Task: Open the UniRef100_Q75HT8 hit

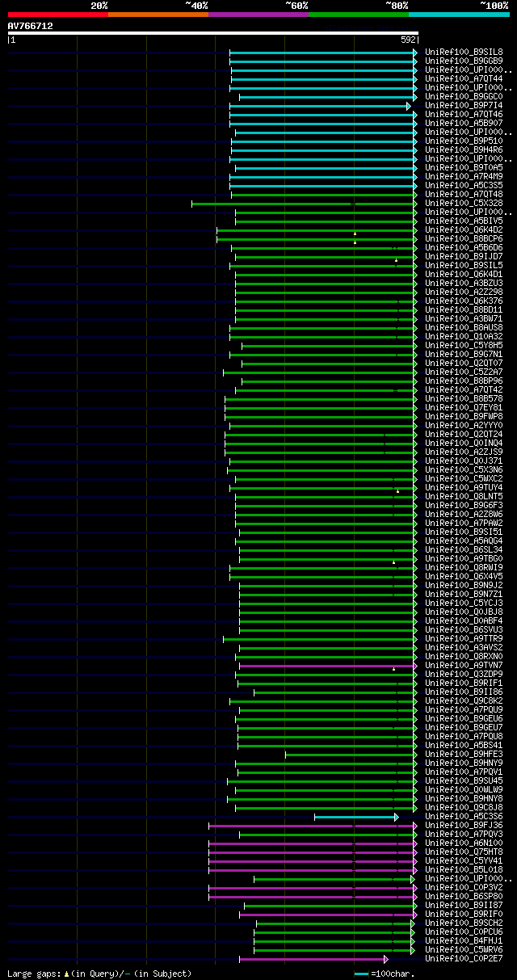Action: 464,852
